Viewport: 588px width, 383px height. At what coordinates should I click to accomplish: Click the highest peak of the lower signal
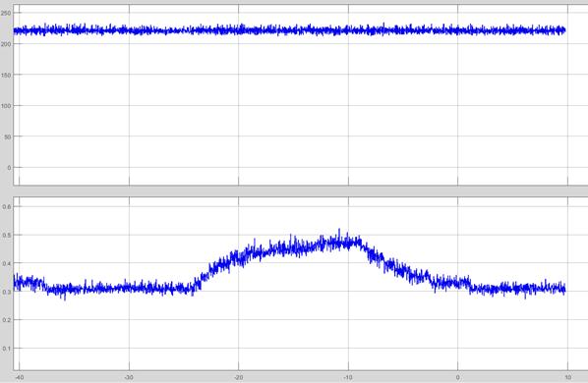point(339,230)
